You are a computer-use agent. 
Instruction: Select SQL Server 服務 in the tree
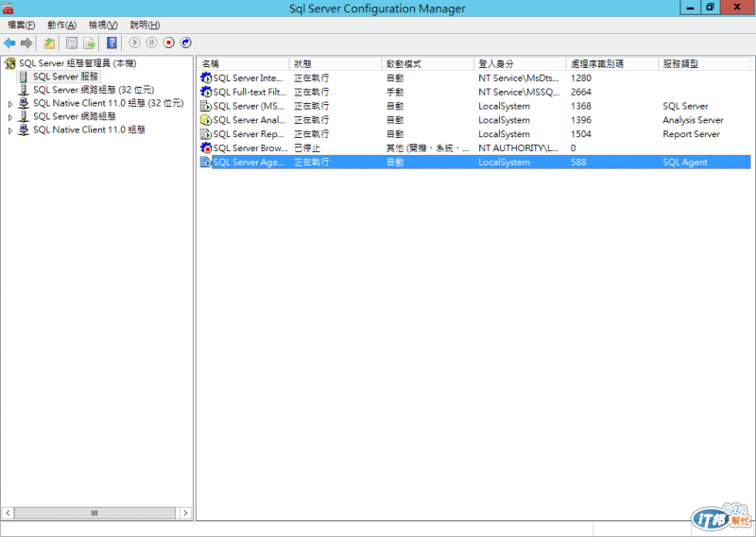point(65,77)
